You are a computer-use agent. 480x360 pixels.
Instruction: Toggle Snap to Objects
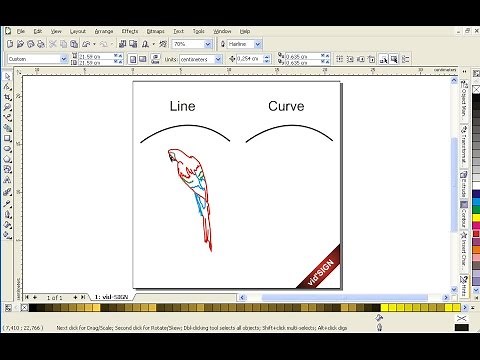point(361,59)
